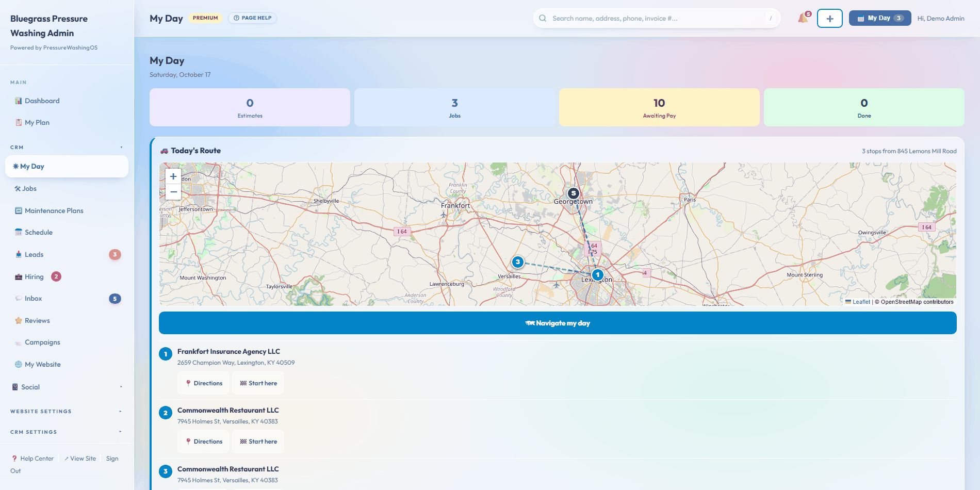Click the plus quick-add button in header

click(829, 19)
